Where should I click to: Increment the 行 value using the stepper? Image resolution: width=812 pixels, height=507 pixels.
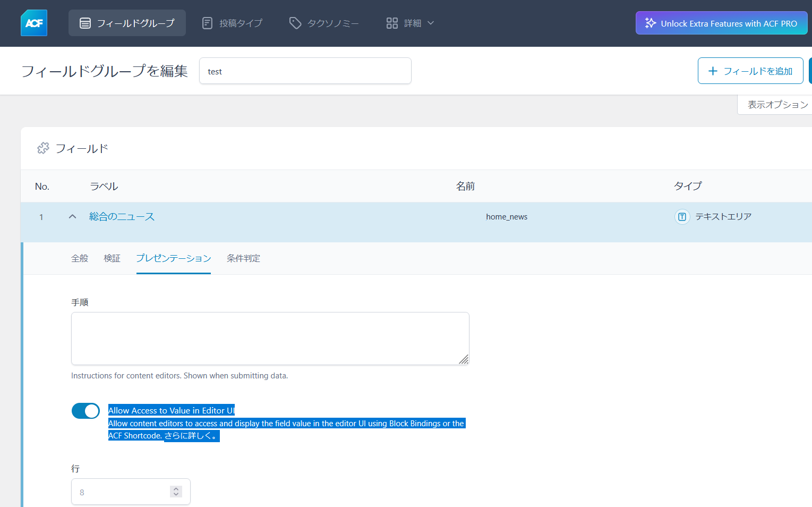[176, 488]
